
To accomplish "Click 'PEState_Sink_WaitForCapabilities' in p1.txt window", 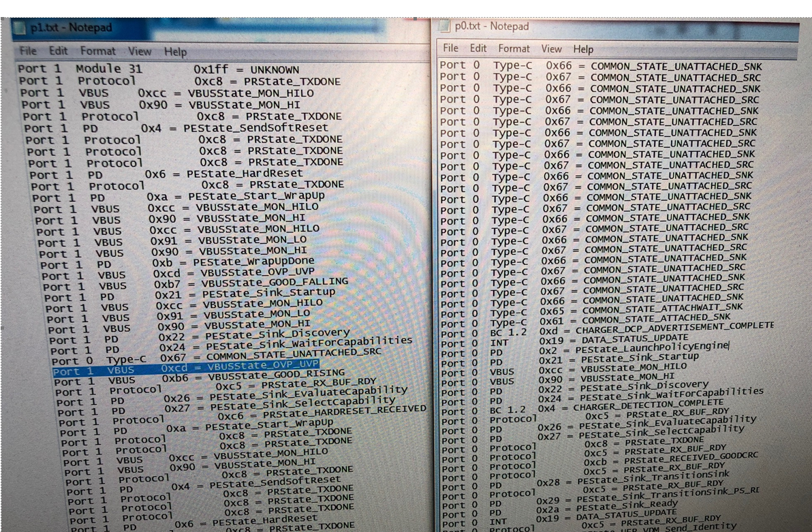I will click(232, 345).
